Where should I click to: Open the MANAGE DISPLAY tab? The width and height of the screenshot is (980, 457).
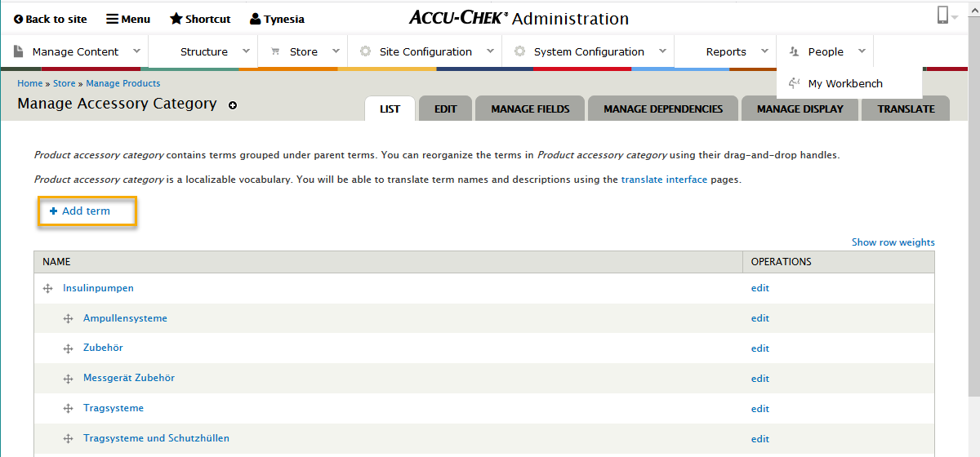tap(800, 109)
